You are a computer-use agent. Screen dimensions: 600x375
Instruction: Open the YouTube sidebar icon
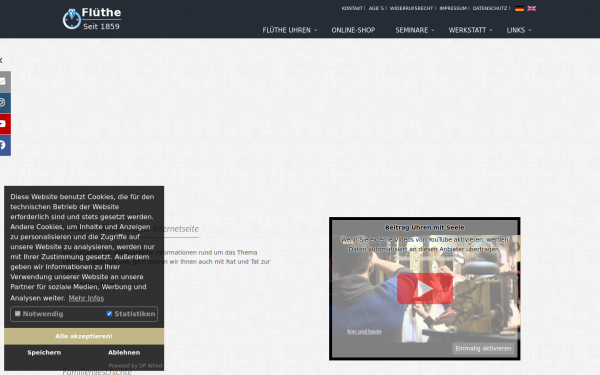(x=4, y=124)
